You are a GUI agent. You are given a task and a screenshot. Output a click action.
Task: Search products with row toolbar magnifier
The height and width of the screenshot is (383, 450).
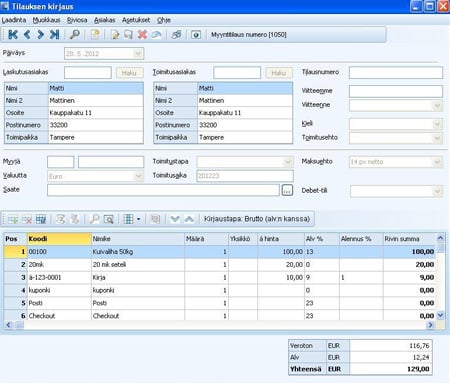pos(94,219)
